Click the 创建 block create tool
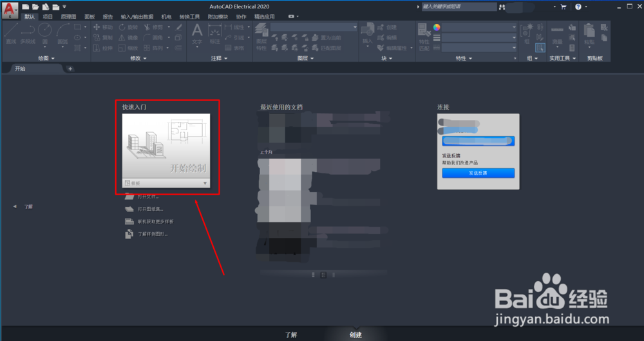This screenshot has width=644, height=341. tap(387, 27)
